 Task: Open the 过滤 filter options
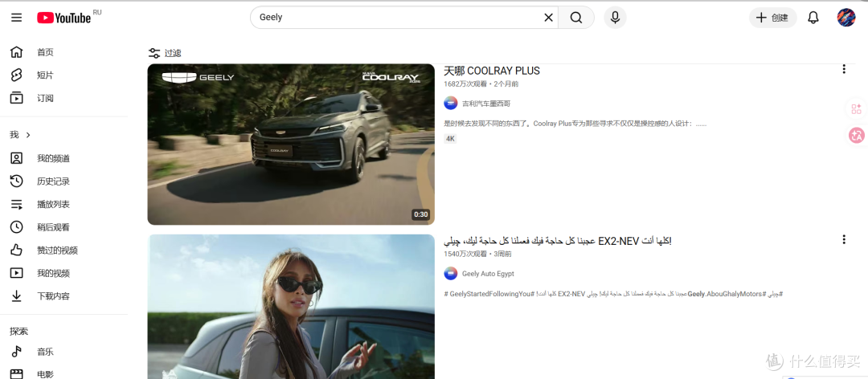coord(165,53)
